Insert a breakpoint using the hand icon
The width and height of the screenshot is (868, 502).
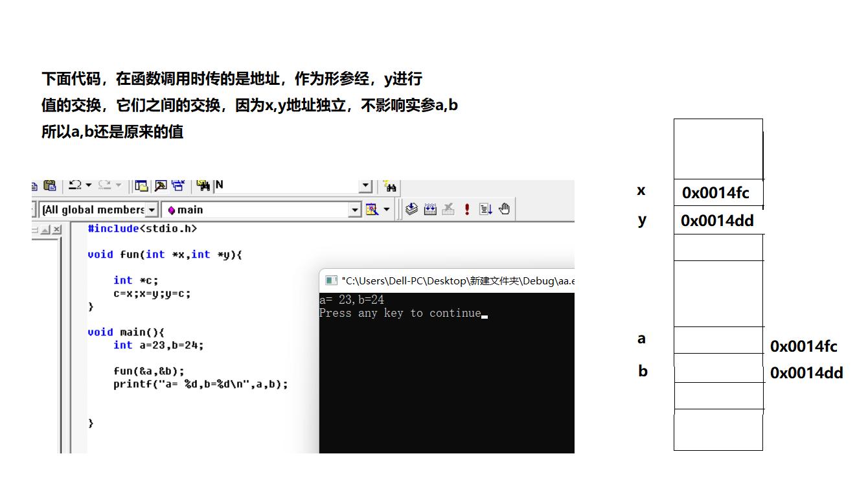[x=504, y=209]
